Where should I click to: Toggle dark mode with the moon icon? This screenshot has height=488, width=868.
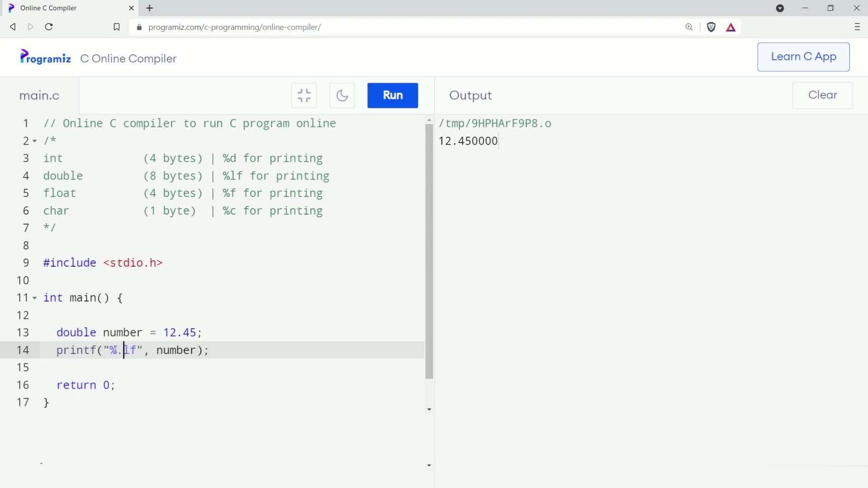[x=342, y=95]
